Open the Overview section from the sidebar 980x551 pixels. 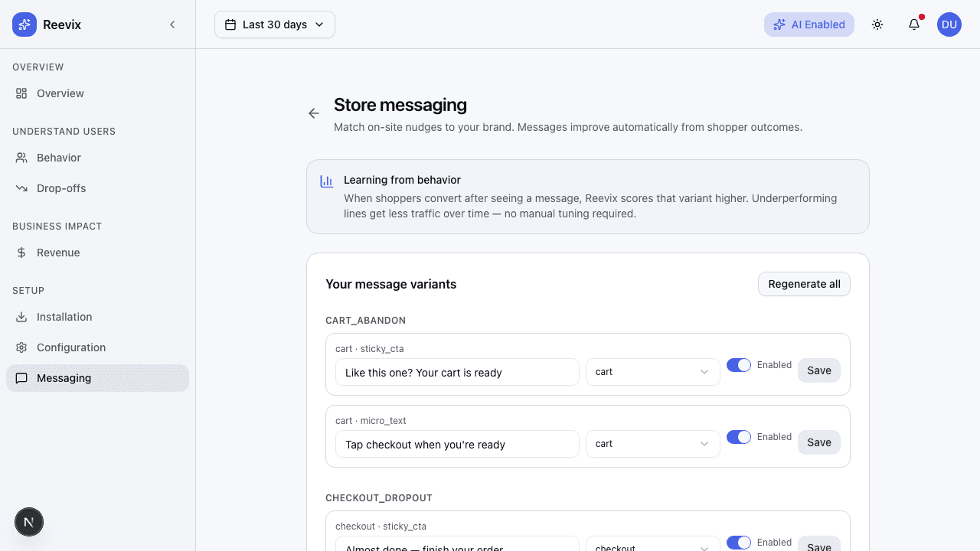coord(59,93)
